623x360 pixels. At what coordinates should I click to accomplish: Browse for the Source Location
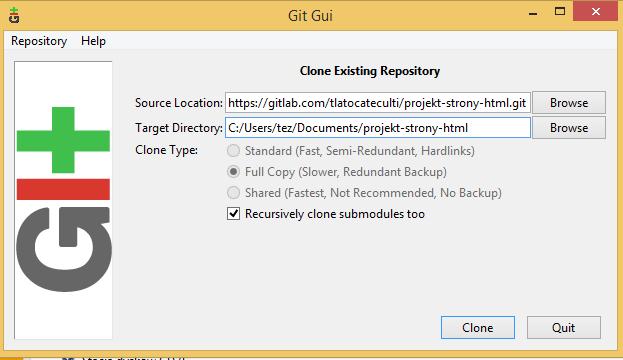[569, 103]
